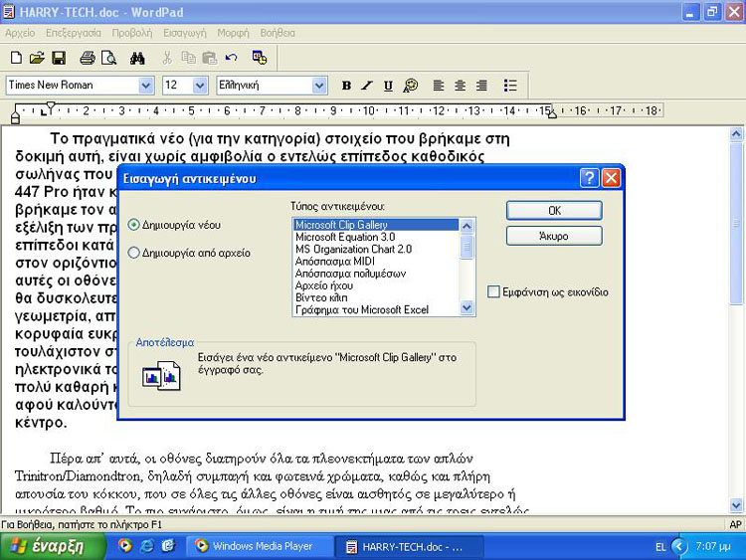Viewport: 746px width, 560px height.
Task: Select 'Microsoft Equation 3.0' in list
Action: 376,237
